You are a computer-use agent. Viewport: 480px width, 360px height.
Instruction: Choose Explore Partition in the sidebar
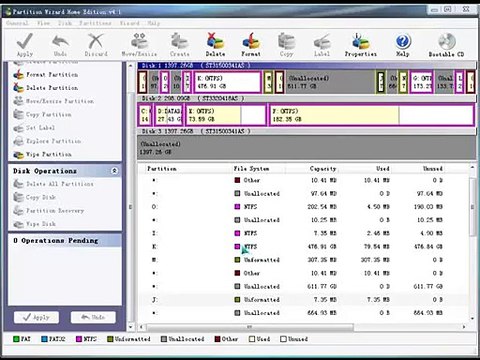point(47,141)
